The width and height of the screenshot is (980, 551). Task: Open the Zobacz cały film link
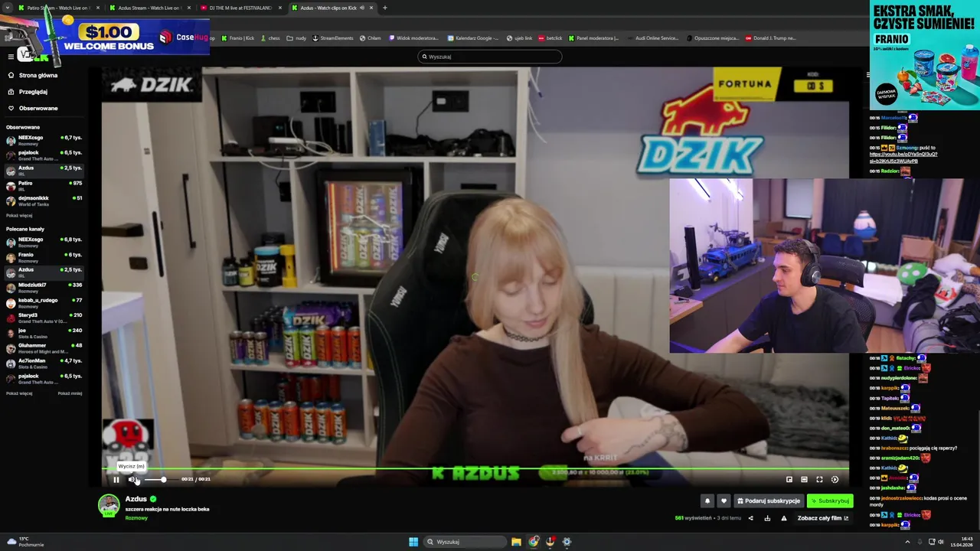[823, 518]
